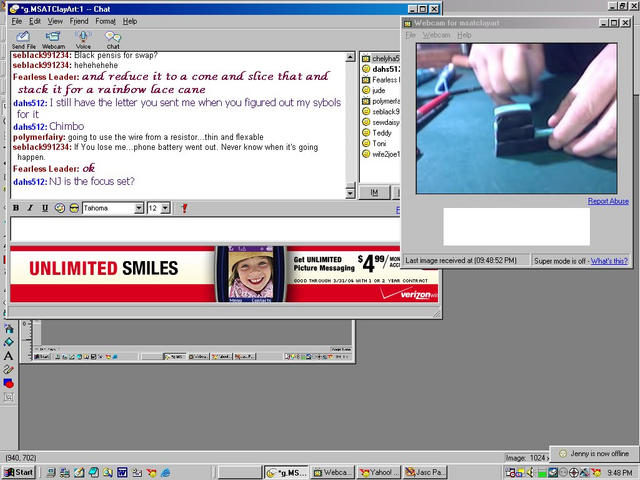Click the Chat bubbles toolbar icon

coord(113,40)
